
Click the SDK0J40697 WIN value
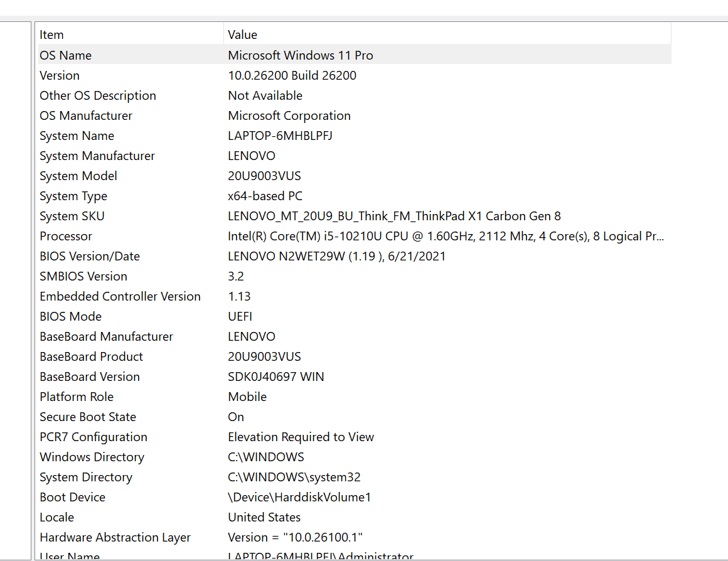276,377
